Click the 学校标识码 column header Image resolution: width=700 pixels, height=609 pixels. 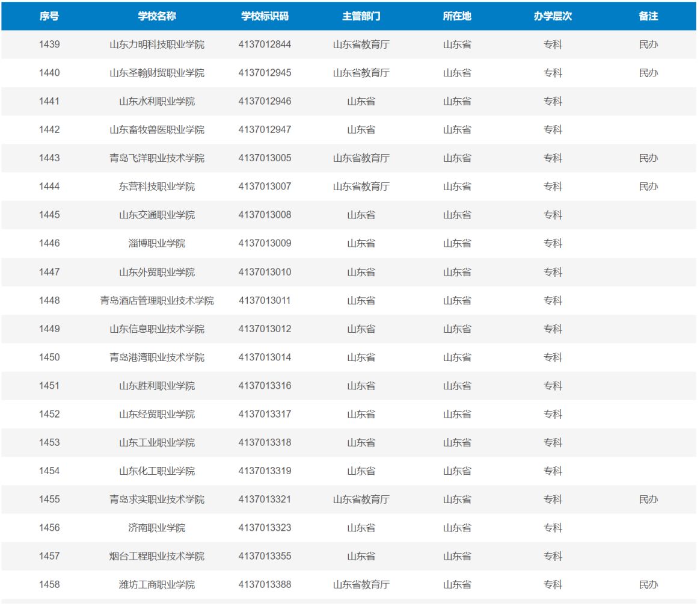coord(265,16)
